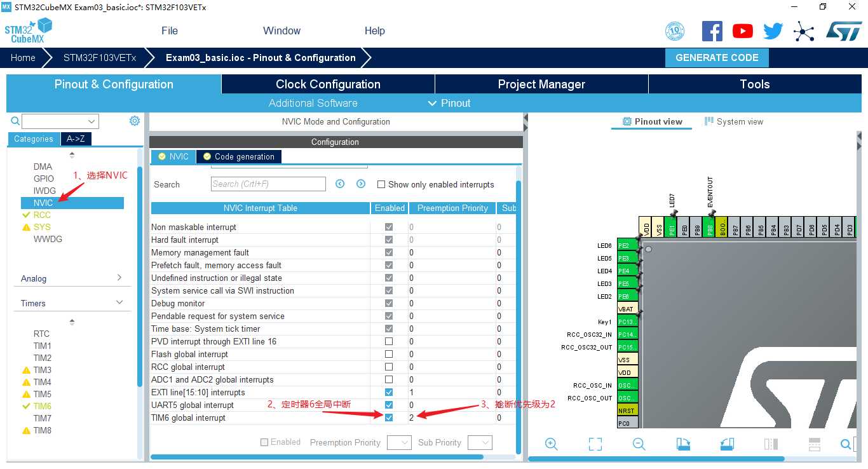Screen dimensions: 868x469
Task: Click the PC13 Key1 pin
Action: 627,322
